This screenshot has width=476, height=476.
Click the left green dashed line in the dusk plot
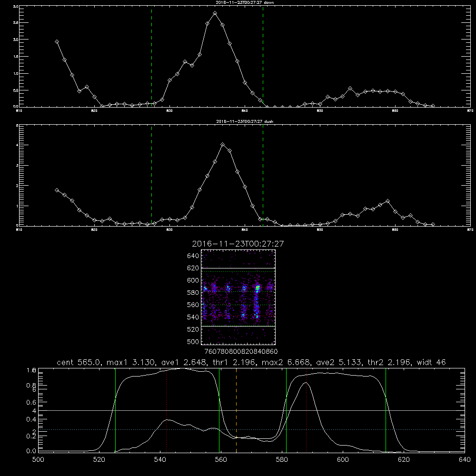(x=151, y=175)
